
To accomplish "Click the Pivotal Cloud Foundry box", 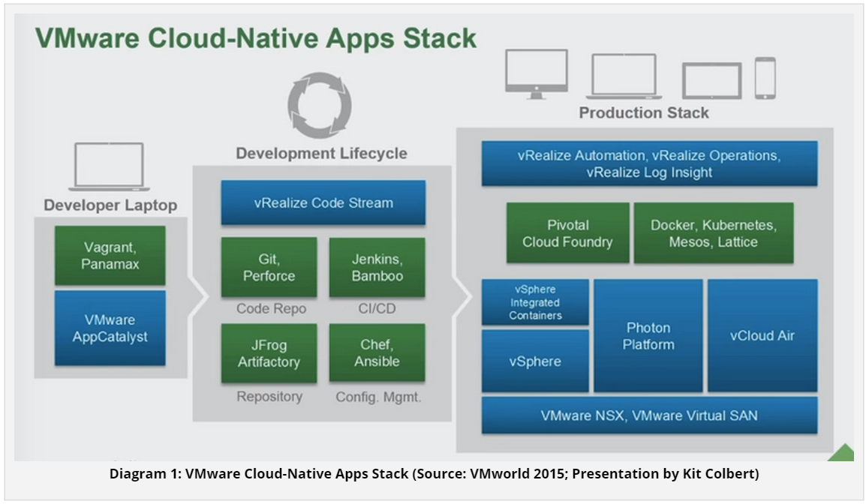I will point(568,233).
